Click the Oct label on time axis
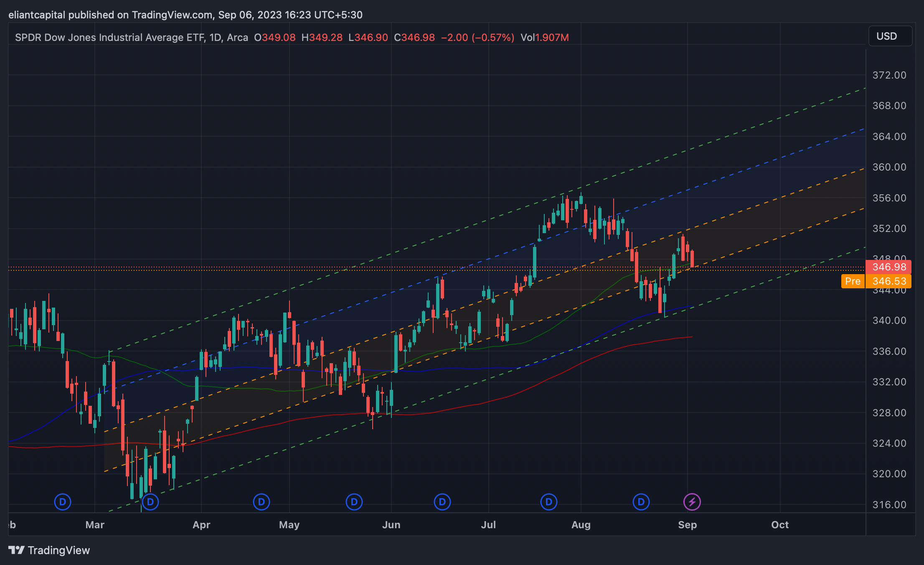Viewport: 924px width, 565px height. (x=779, y=525)
